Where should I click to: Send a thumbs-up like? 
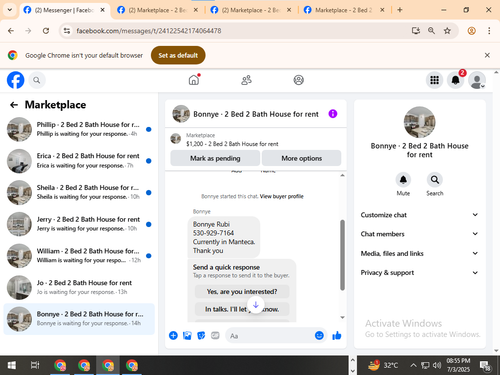point(337,335)
